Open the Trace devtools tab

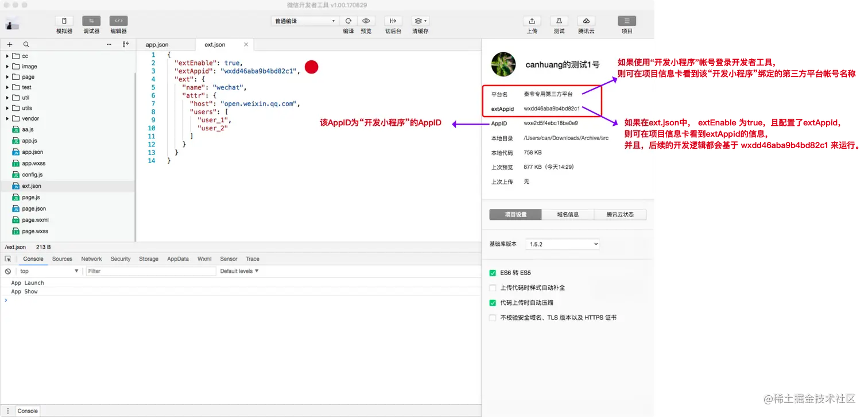pyautogui.click(x=253, y=259)
